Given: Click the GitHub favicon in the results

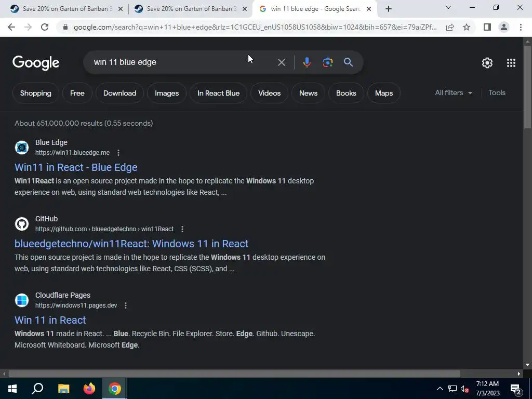Looking at the screenshot, I should tap(22, 224).
